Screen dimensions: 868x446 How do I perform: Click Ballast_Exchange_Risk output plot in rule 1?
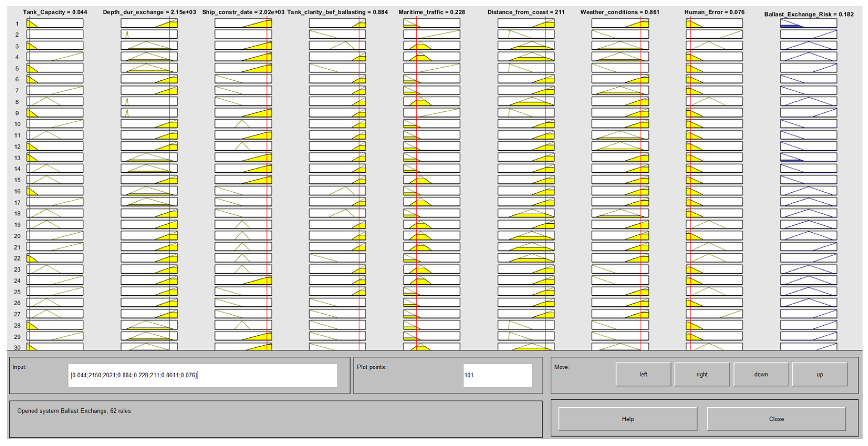click(x=808, y=24)
